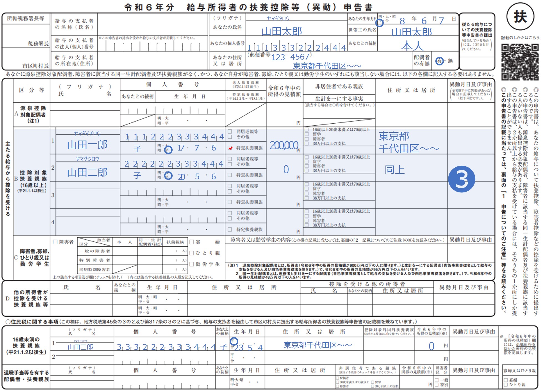Click 本人 in the あなたとの続柄 field

[x=412, y=46]
